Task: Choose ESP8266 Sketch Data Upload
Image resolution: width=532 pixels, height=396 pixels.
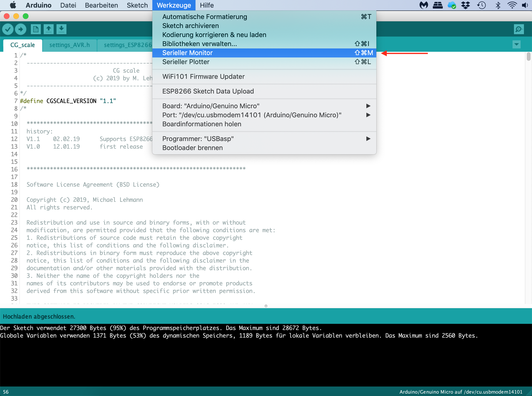Action: (264, 91)
